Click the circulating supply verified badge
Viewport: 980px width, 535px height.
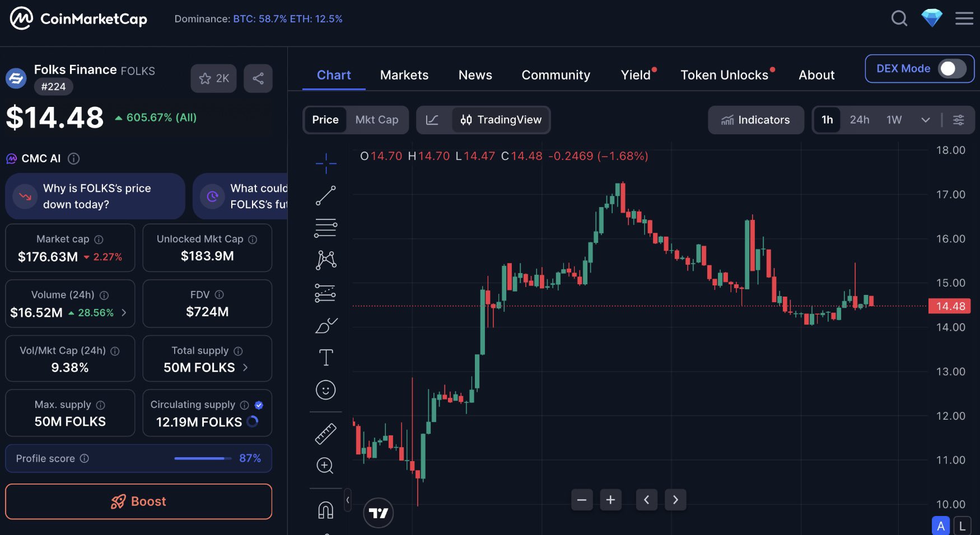click(x=259, y=405)
